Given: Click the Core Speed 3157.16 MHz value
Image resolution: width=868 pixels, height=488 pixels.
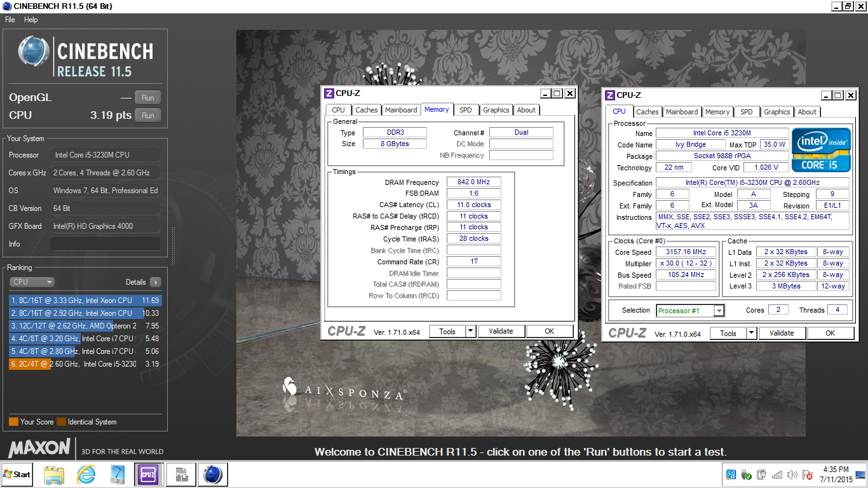Looking at the screenshot, I should click(x=687, y=252).
